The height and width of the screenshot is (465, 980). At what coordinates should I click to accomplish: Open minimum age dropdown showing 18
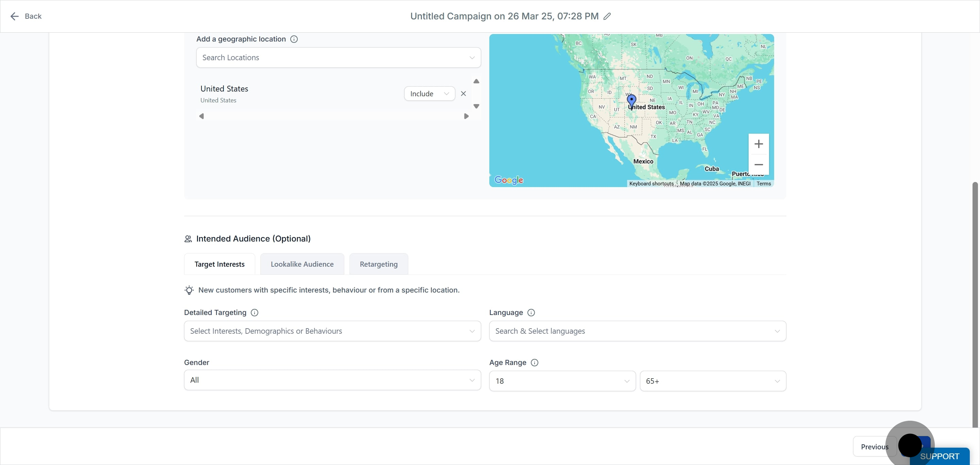tap(562, 381)
